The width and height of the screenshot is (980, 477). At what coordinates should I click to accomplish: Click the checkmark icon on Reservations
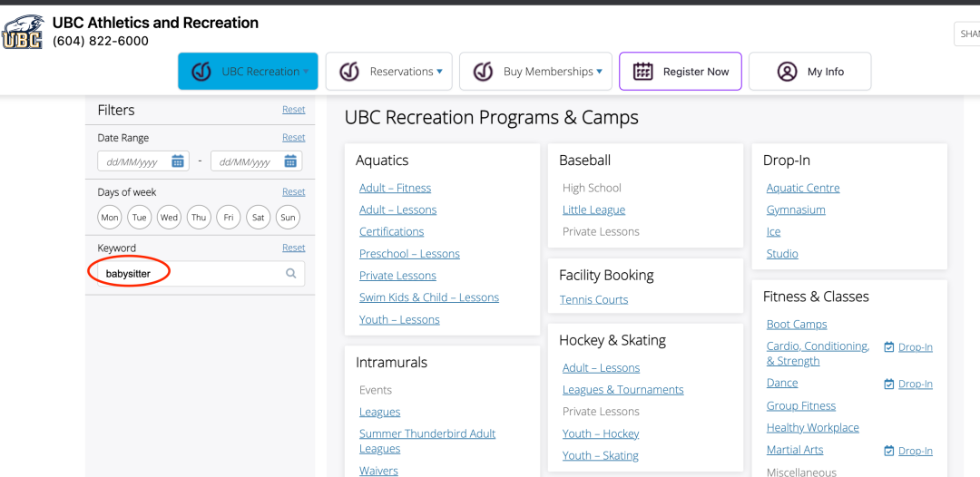349,72
